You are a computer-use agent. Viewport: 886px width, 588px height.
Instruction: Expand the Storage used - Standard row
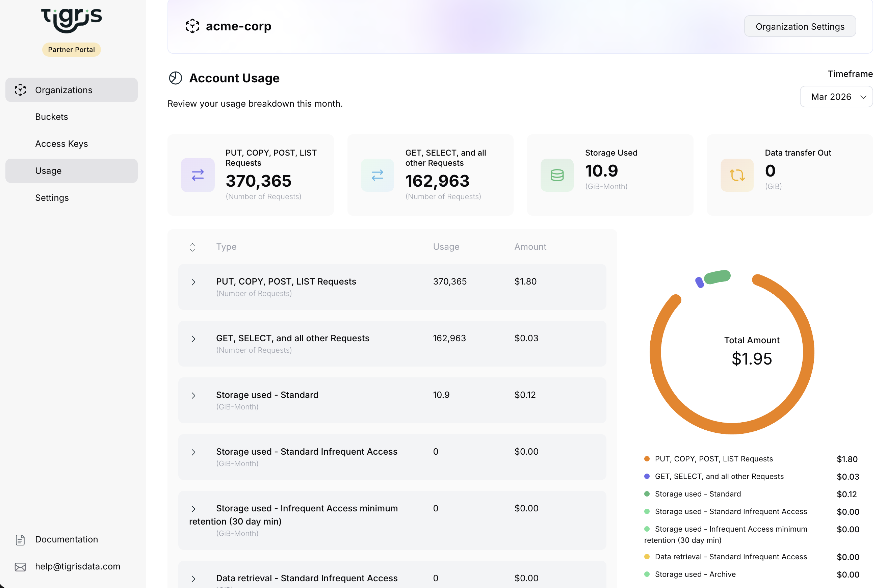coord(193,395)
